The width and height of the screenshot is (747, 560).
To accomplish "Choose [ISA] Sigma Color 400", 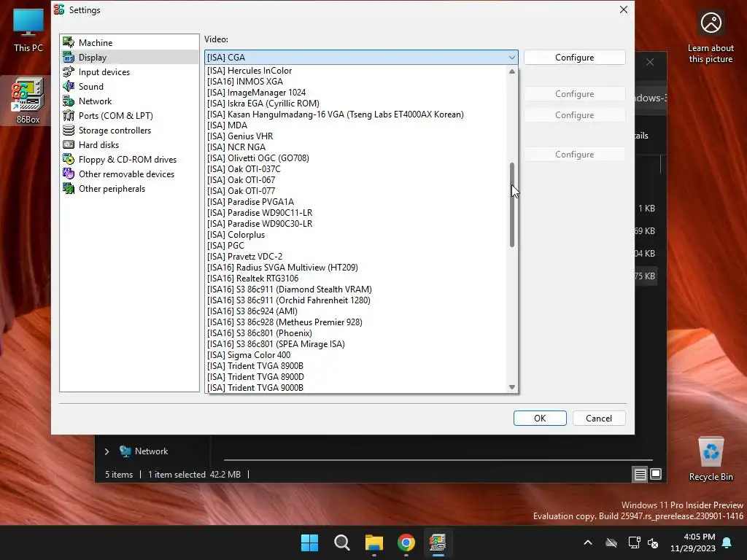I will [356, 355].
